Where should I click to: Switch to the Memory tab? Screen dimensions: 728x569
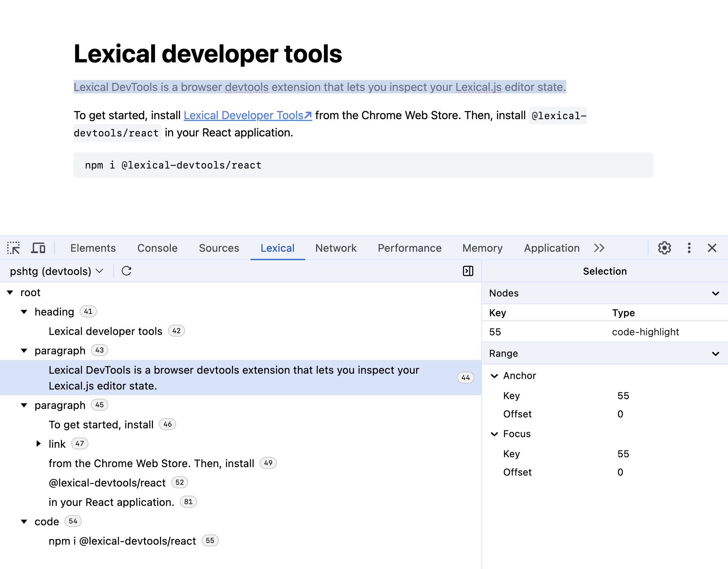coord(482,248)
